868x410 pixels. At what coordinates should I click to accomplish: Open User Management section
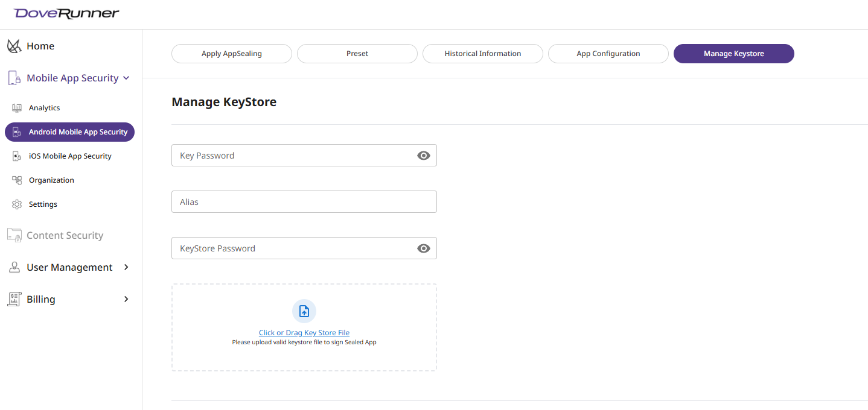coord(71,267)
